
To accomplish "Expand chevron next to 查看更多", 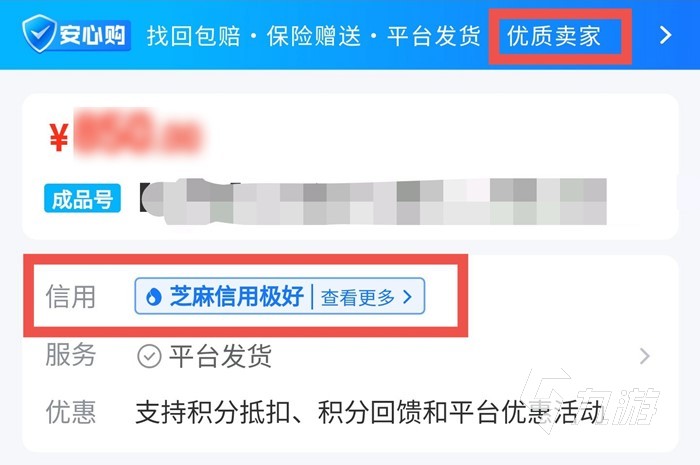I will (407, 296).
